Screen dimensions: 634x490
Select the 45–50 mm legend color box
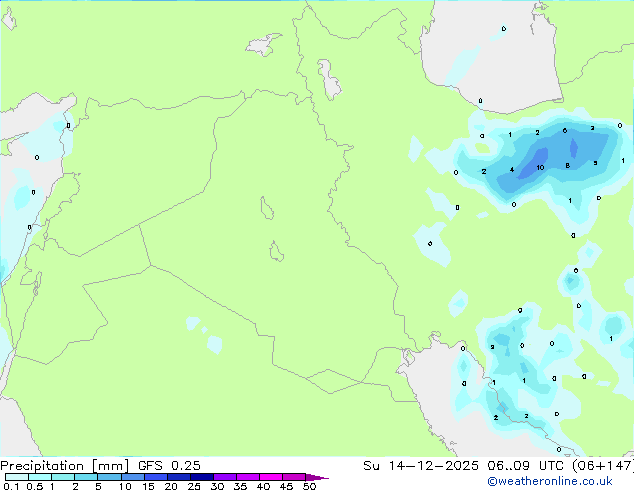tap(294, 477)
